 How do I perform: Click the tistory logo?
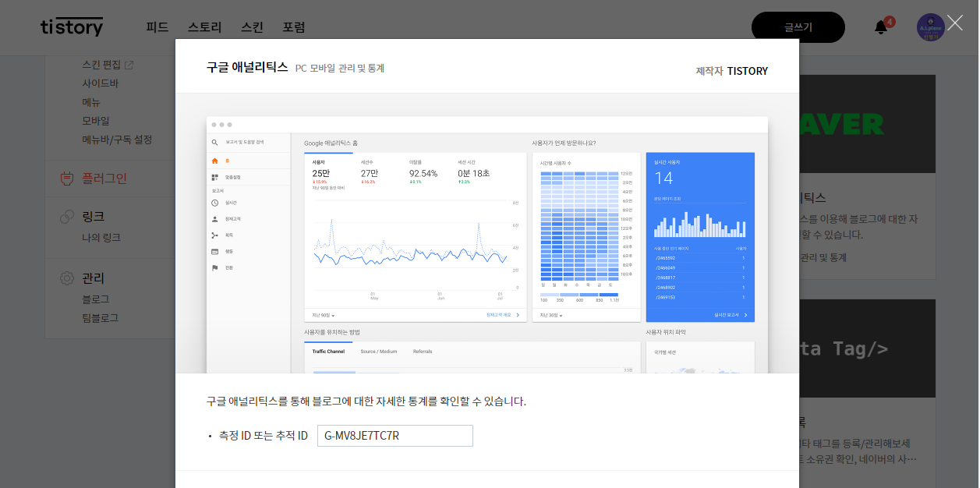point(72,27)
